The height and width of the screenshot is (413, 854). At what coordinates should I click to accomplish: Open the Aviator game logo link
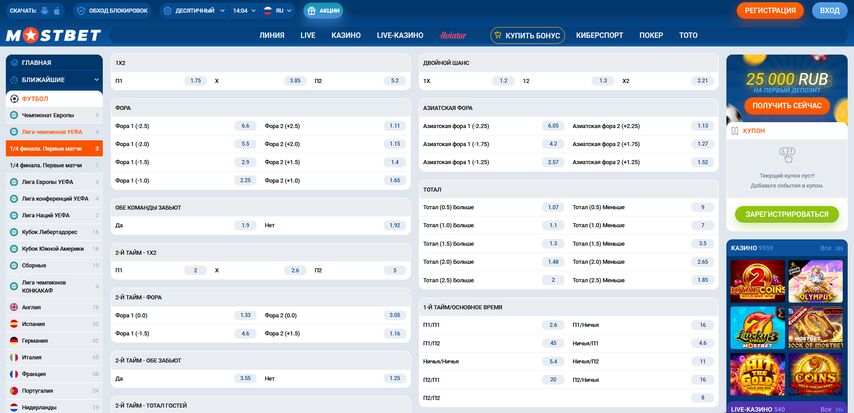[x=453, y=35]
